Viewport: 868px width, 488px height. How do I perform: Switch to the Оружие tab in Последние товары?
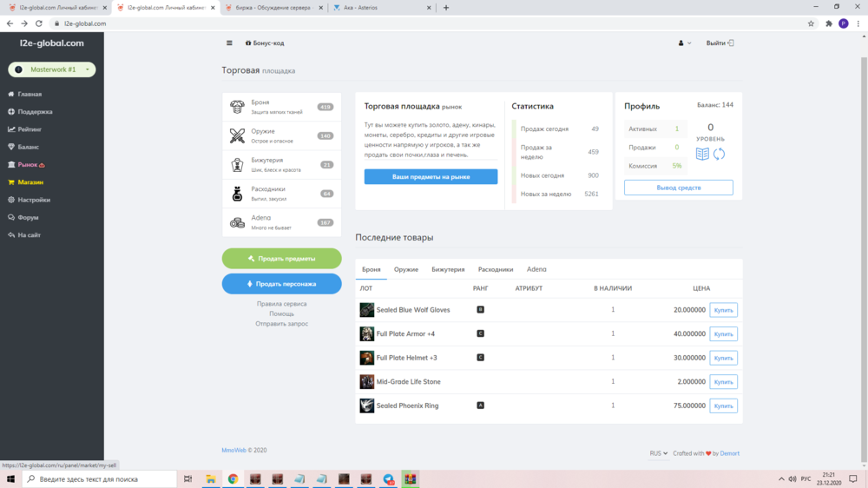click(406, 269)
